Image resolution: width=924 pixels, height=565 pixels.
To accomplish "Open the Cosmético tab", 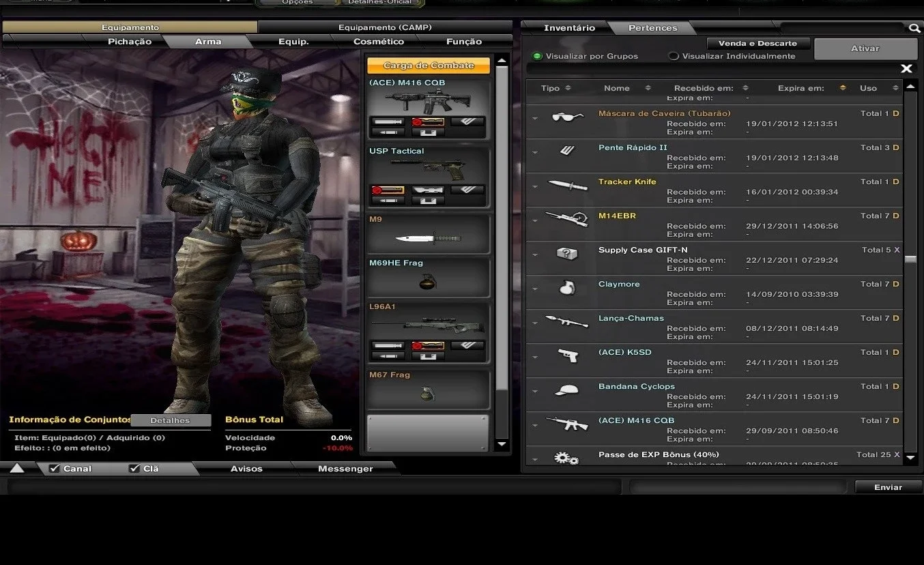I will pyautogui.click(x=378, y=42).
